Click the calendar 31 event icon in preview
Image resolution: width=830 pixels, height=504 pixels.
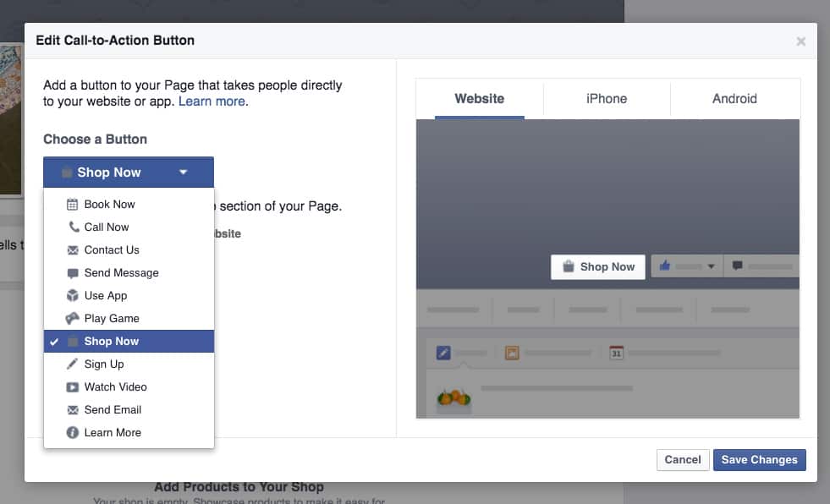[616, 353]
